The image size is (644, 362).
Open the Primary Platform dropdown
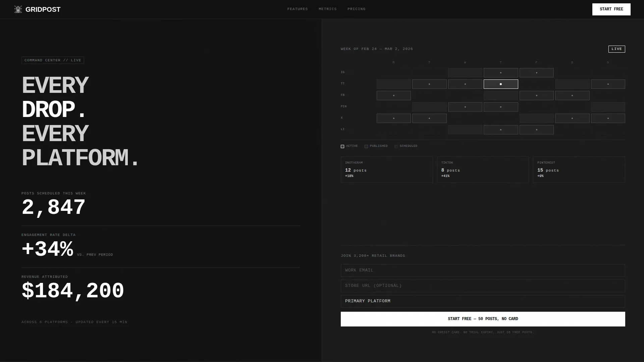[483, 301]
